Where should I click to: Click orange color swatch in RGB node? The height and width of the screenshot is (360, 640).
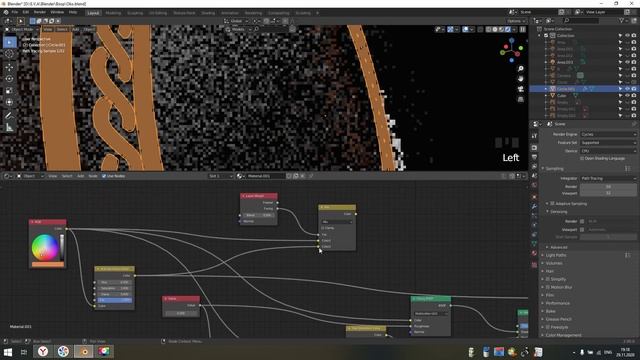pos(48,264)
